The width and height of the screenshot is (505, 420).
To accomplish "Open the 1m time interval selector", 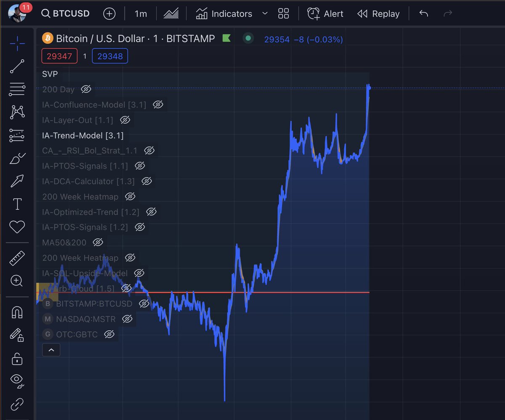I will (141, 13).
